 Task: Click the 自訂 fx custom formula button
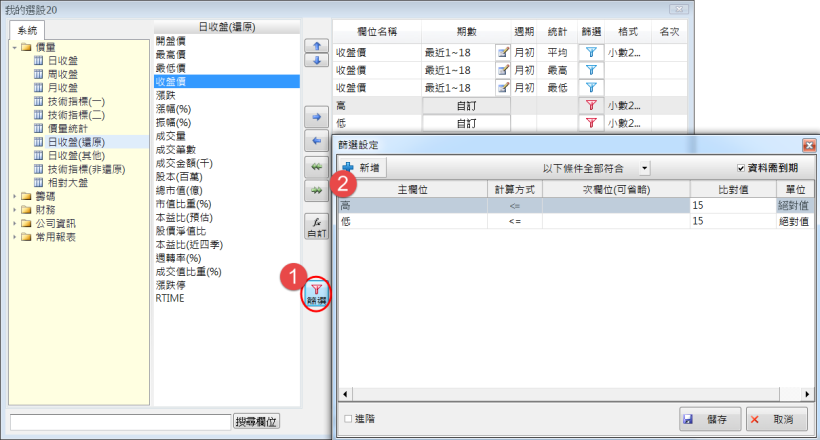click(316, 226)
